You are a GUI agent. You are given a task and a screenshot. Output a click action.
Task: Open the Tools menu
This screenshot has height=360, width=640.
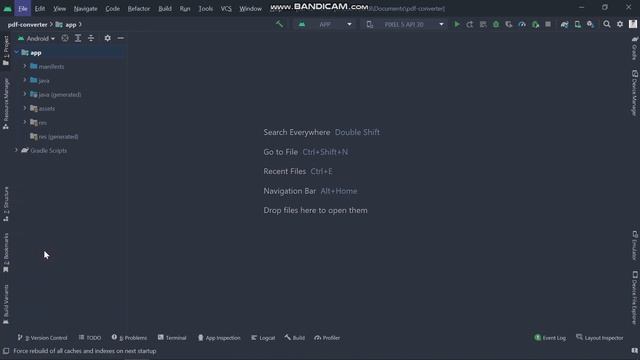[205, 9]
